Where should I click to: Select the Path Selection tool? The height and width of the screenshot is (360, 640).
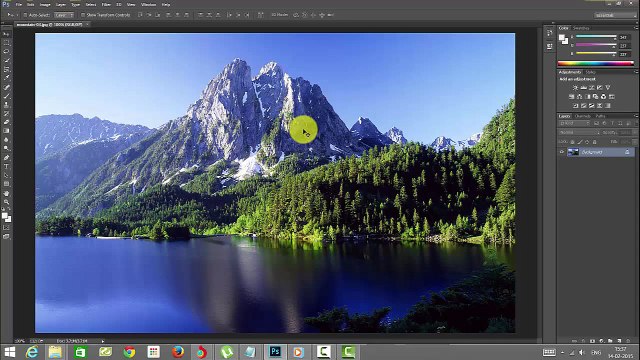pyautogui.click(x=6, y=175)
